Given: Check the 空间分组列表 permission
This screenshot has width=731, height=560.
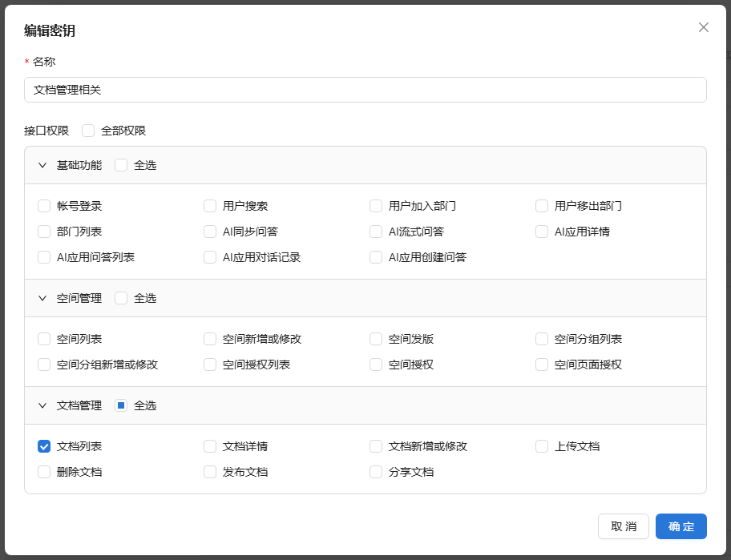Looking at the screenshot, I should (542, 339).
